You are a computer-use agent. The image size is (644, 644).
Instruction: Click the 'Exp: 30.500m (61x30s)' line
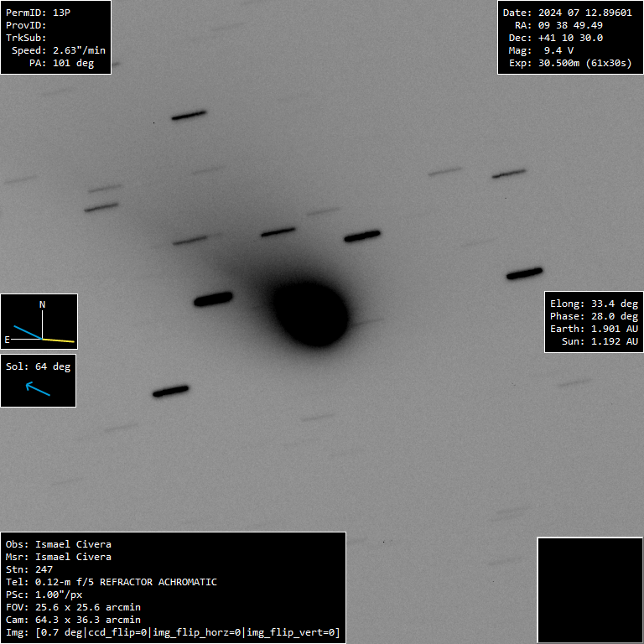(570, 63)
